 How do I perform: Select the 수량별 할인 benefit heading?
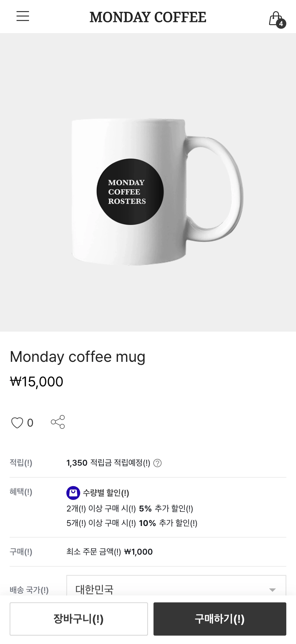click(x=106, y=493)
